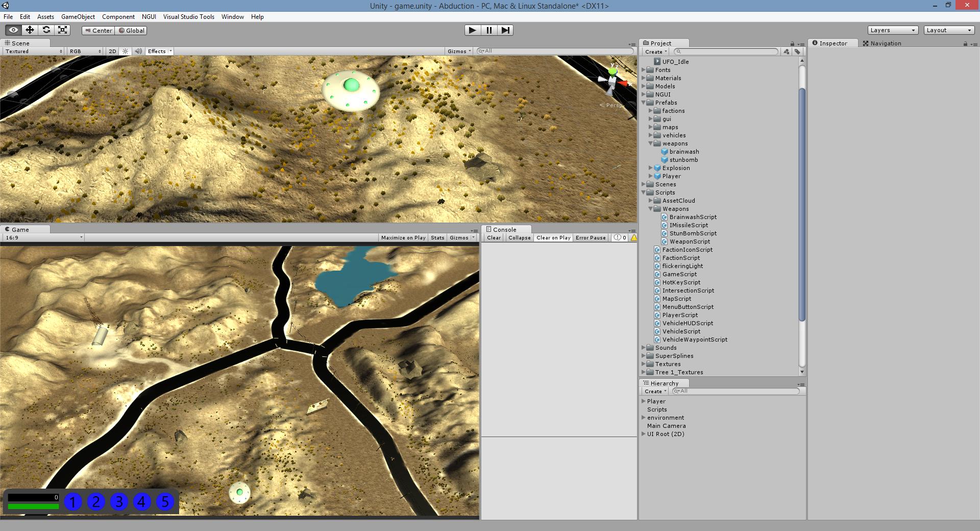This screenshot has width=980, height=531.
Task: Click the Hierarchy search field
Action: 736,391
